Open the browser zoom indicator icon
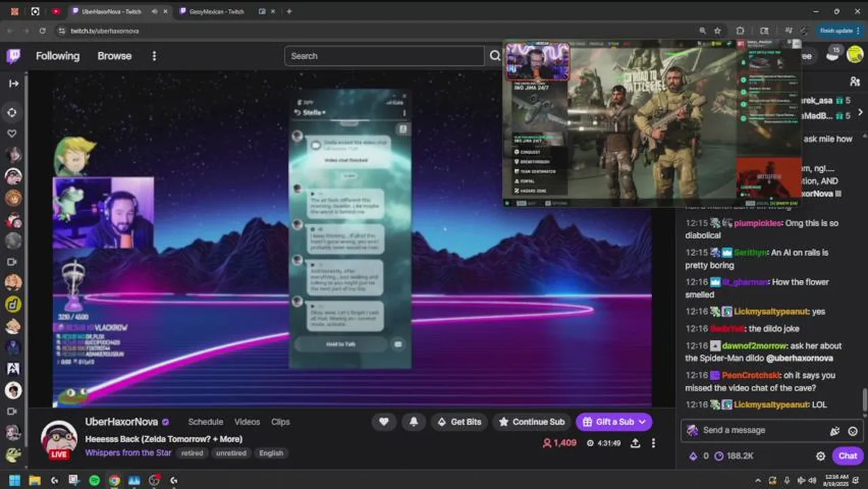Viewport: 868px width, 489px height. (x=702, y=31)
